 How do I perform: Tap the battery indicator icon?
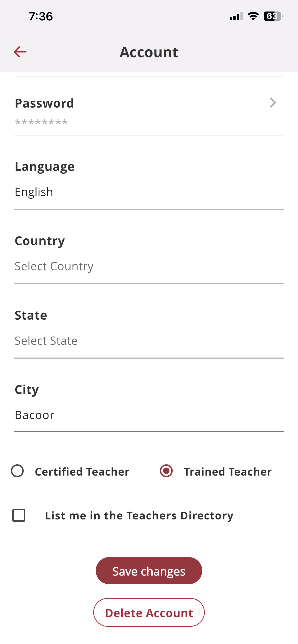click(273, 16)
